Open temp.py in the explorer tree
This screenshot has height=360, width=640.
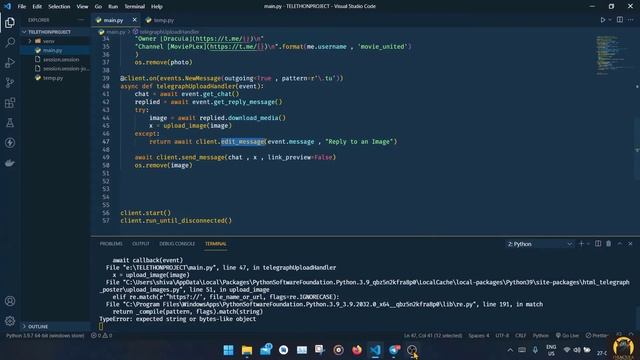pos(55,78)
